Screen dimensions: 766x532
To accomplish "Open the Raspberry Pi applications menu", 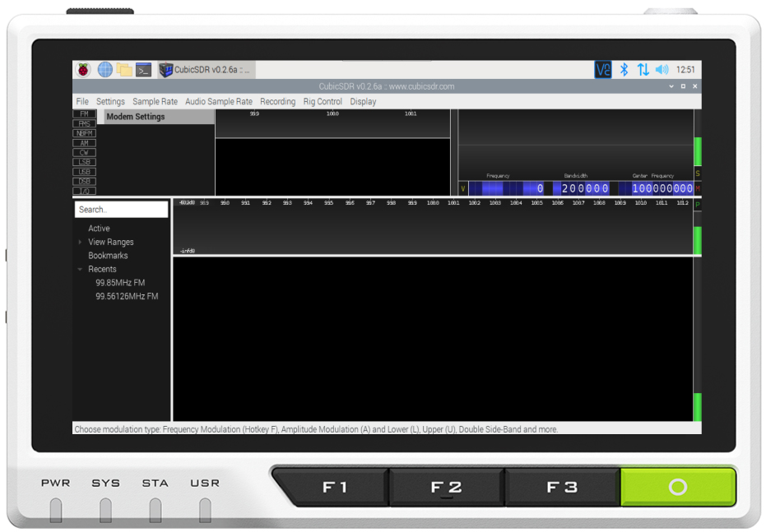I will 84,70.
